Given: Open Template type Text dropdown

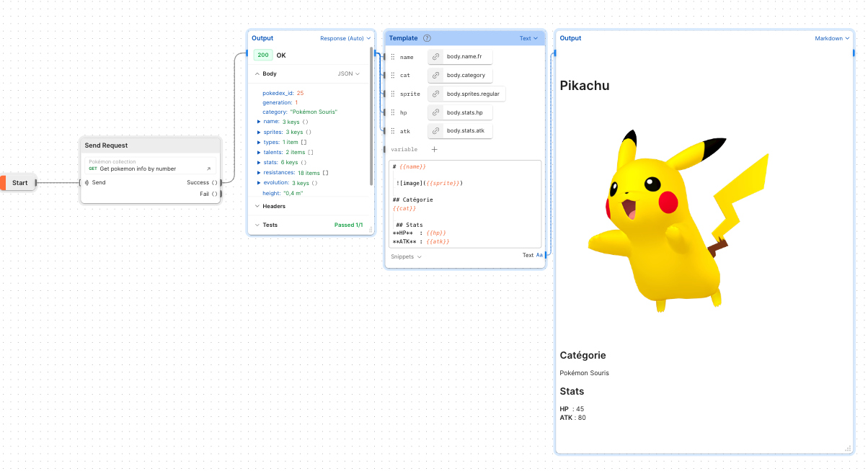Looking at the screenshot, I should click(528, 38).
